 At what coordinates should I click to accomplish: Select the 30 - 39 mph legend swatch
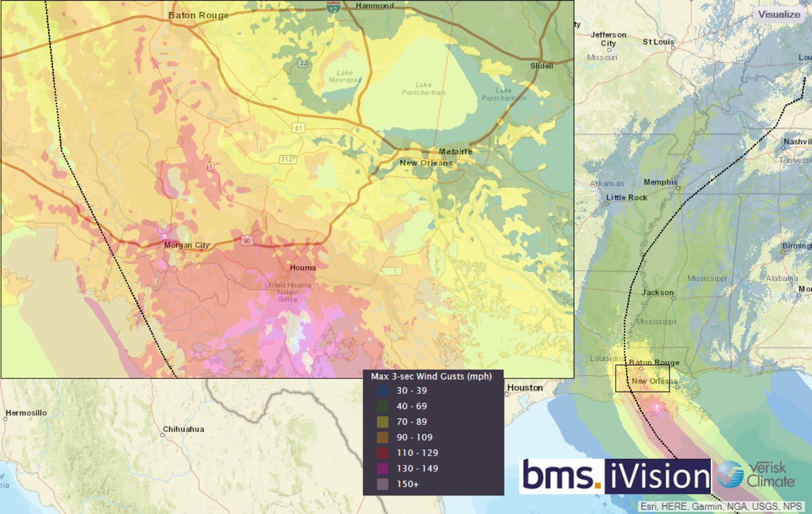383,391
